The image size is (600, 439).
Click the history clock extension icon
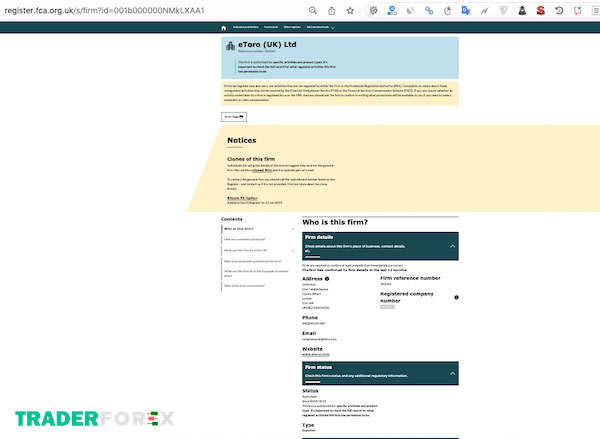pyautogui.click(x=559, y=11)
